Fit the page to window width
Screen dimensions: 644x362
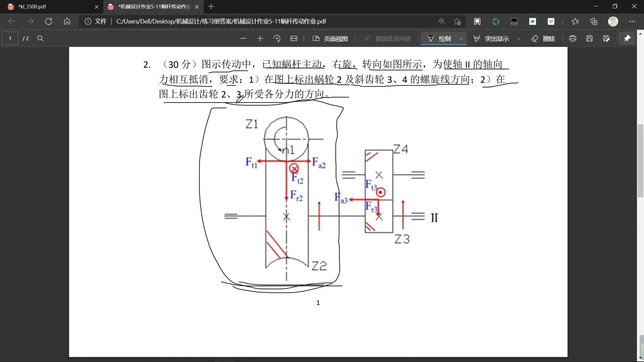pos(294,38)
